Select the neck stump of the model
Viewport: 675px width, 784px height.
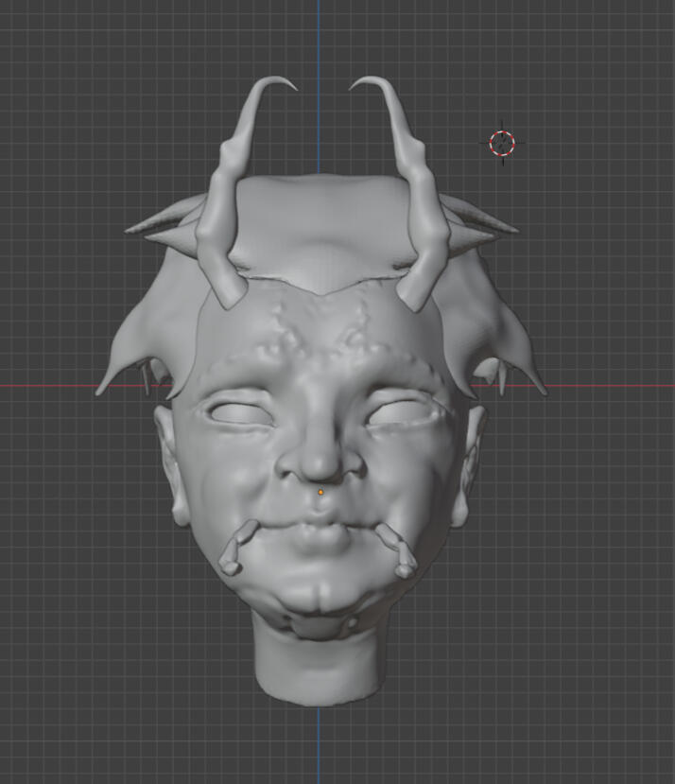tap(320, 667)
